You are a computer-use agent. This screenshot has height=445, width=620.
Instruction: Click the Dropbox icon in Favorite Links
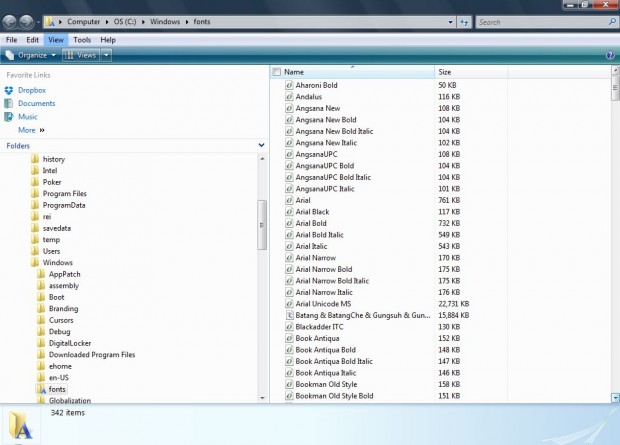(x=9, y=90)
